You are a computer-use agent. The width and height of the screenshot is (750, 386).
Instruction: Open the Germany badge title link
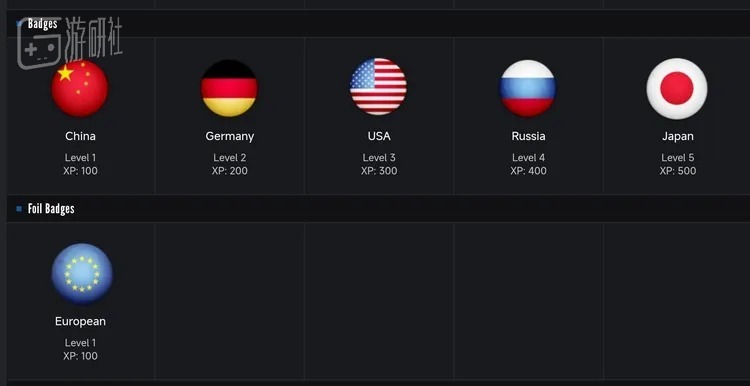[230, 136]
